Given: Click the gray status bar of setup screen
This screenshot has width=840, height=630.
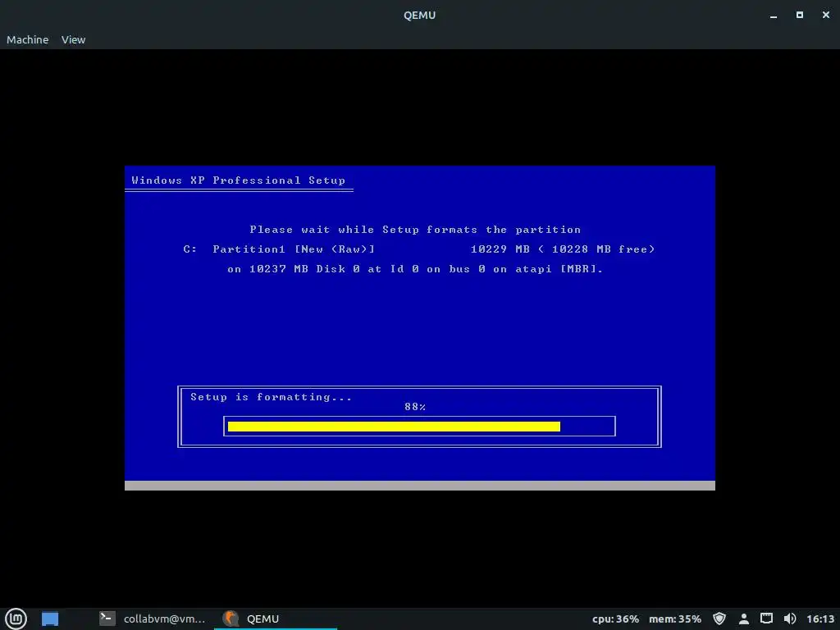Looking at the screenshot, I should (x=419, y=486).
